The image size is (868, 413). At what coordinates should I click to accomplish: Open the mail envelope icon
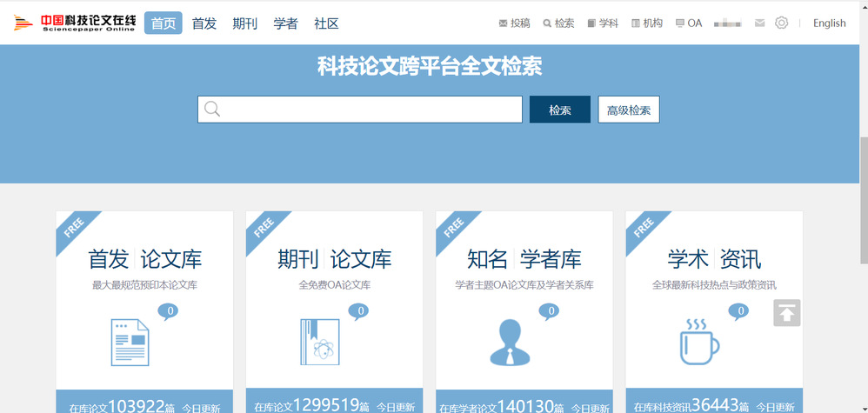point(759,23)
